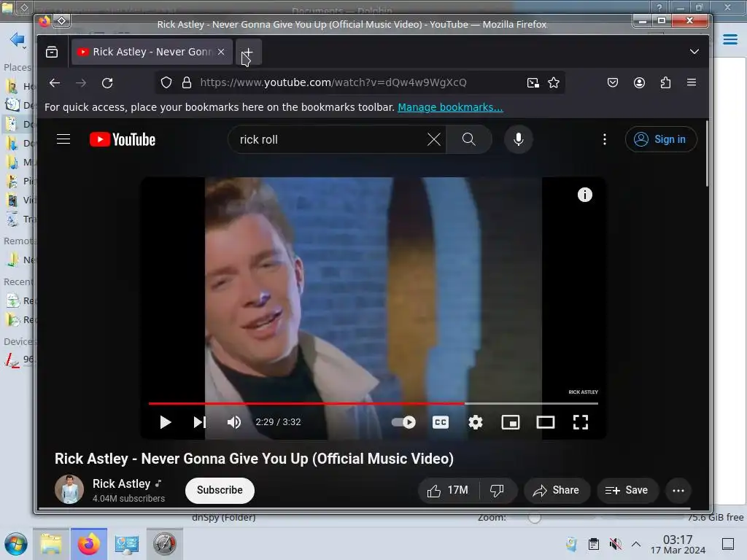Open more actions ellipsis below video
The width and height of the screenshot is (747, 560).
(678, 491)
